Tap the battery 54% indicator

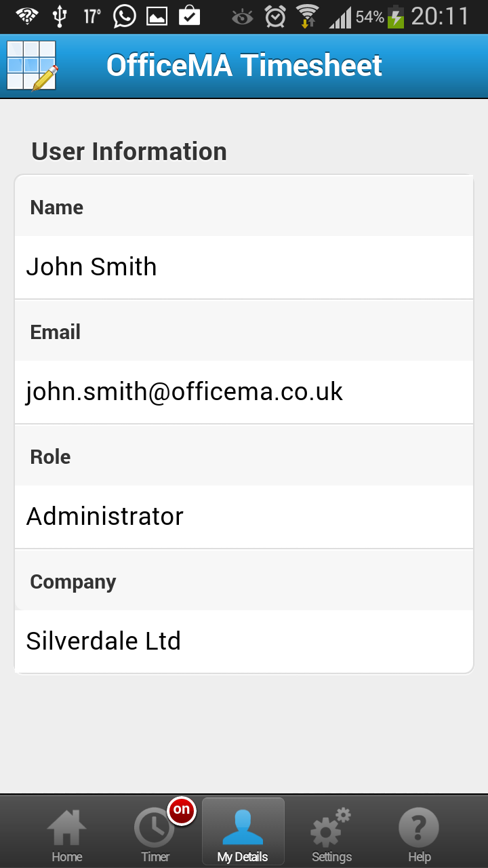[x=381, y=16]
